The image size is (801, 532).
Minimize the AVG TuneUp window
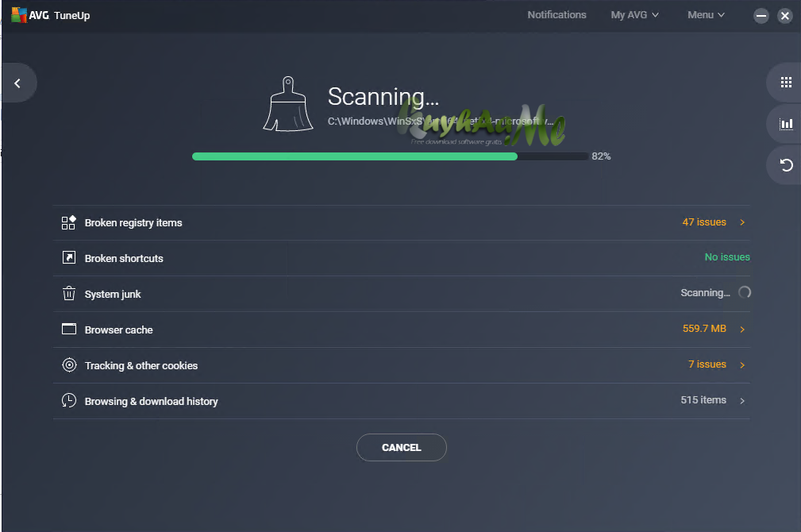(x=761, y=16)
